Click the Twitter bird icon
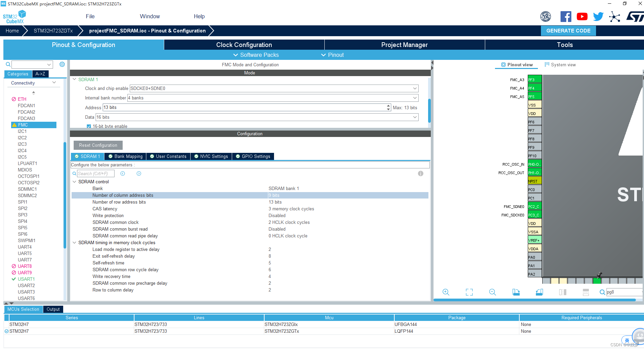 [x=598, y=17]
